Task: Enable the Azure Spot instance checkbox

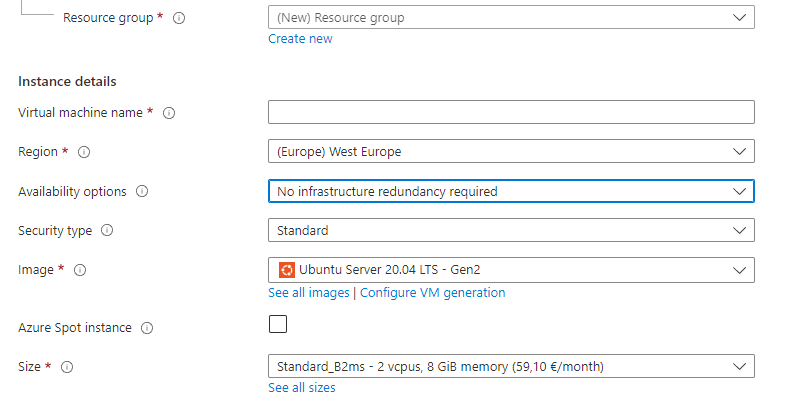Action: 277,324
